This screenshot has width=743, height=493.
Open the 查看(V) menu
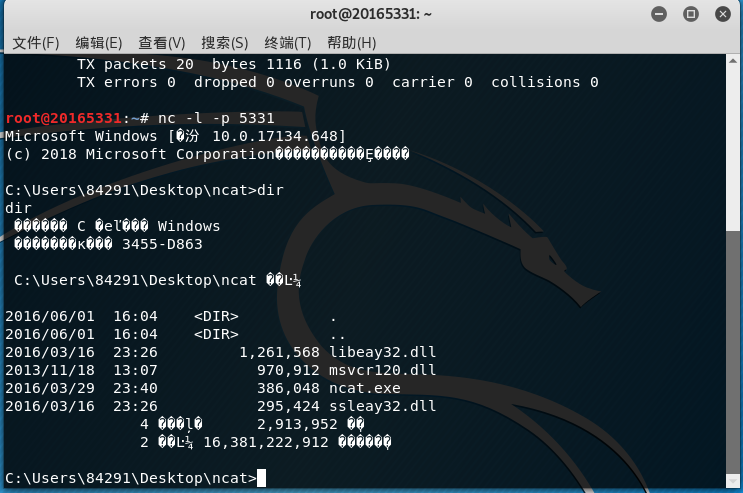(162, 43)
